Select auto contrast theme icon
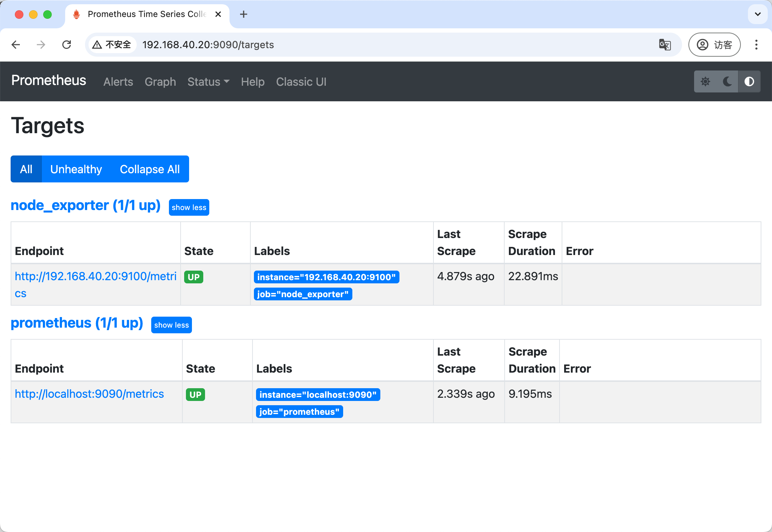 [749, 81]
